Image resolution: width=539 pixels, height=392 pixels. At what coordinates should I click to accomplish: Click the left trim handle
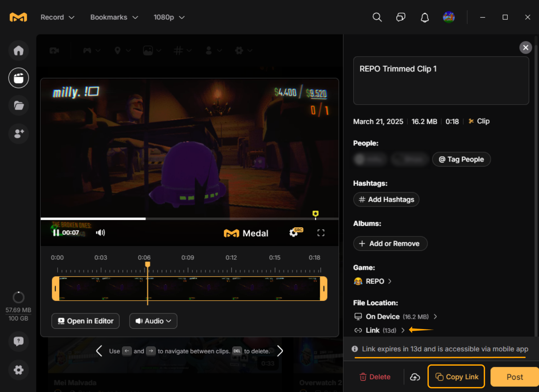tap(56, 288)
